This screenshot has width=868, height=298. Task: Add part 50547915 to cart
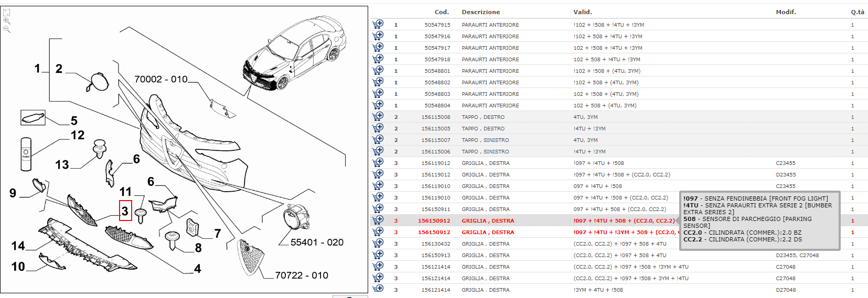click(378, 24)
